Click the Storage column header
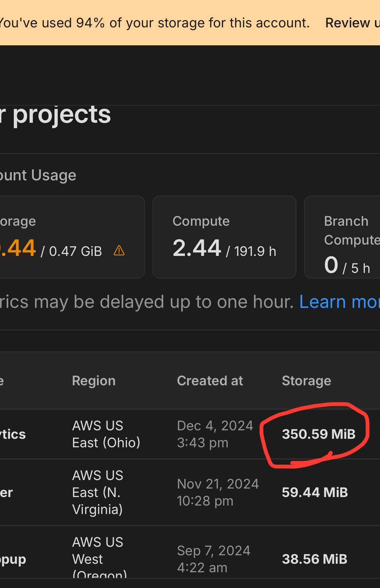The height and width of the screenshot is (588, 380). coord(306,381)
